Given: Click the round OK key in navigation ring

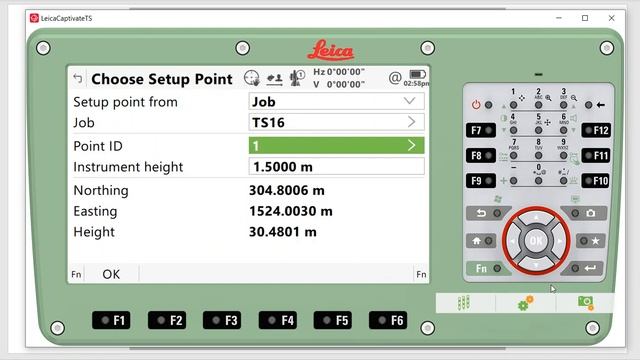Looking at the screenshot, I should (x=536, y=241).
